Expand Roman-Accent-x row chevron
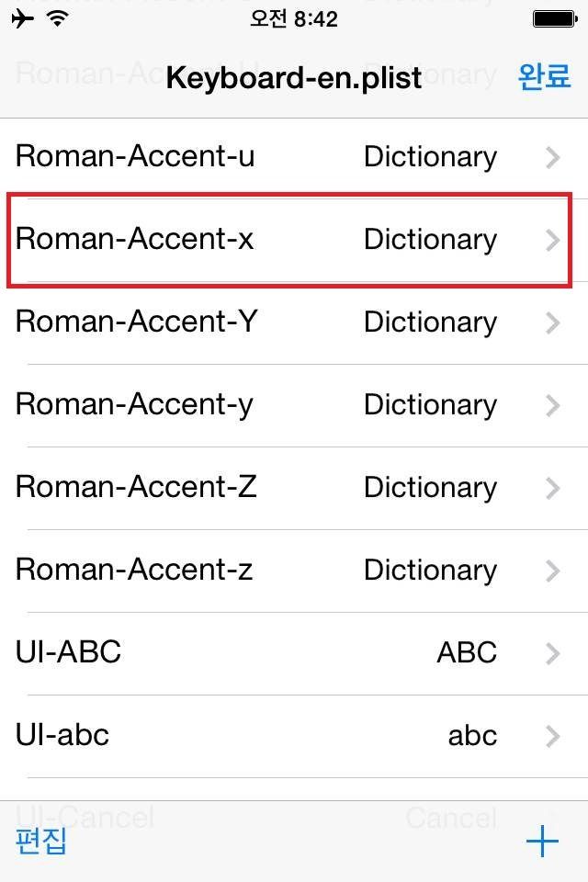The height and width of the screenshot is (882, 588). 552,241
